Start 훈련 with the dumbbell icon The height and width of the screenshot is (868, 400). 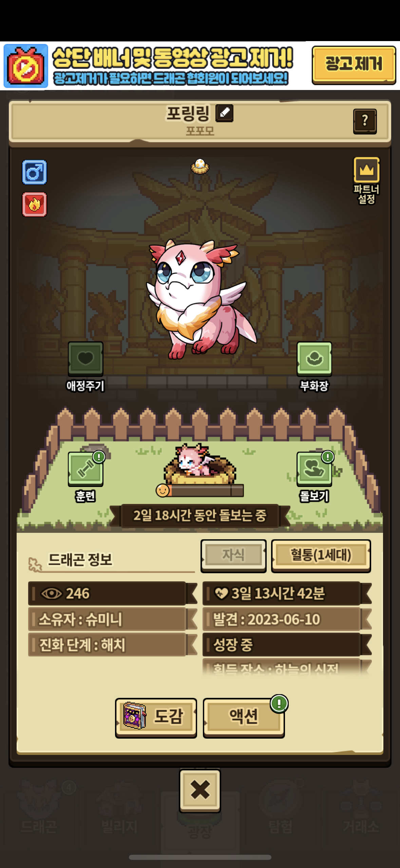click(85, 469)
